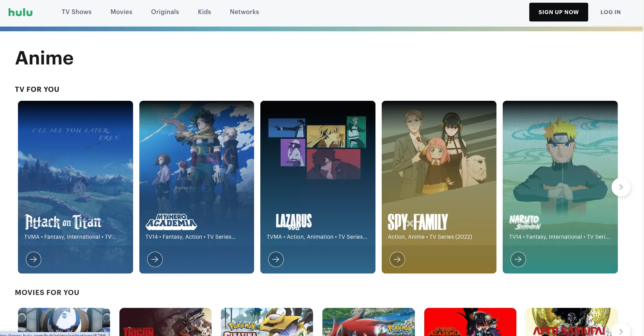
Task: Select Networks in the navigation
Action: 244,12
